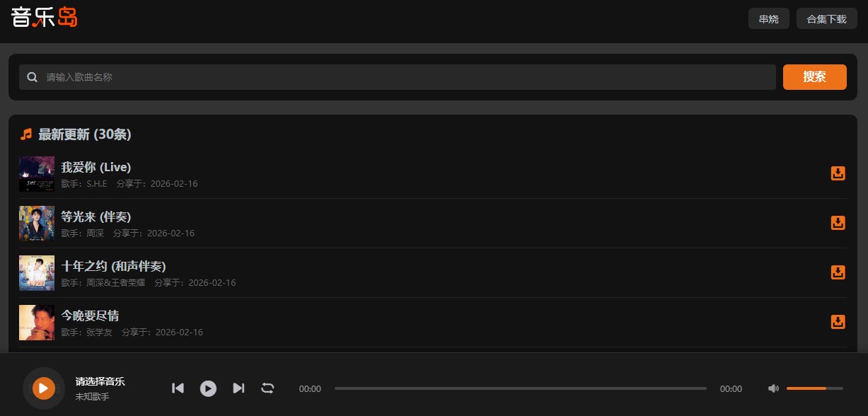The image size is (868, 416).
Task: Seek on the playback progress bar
Action: coord(520,388)
